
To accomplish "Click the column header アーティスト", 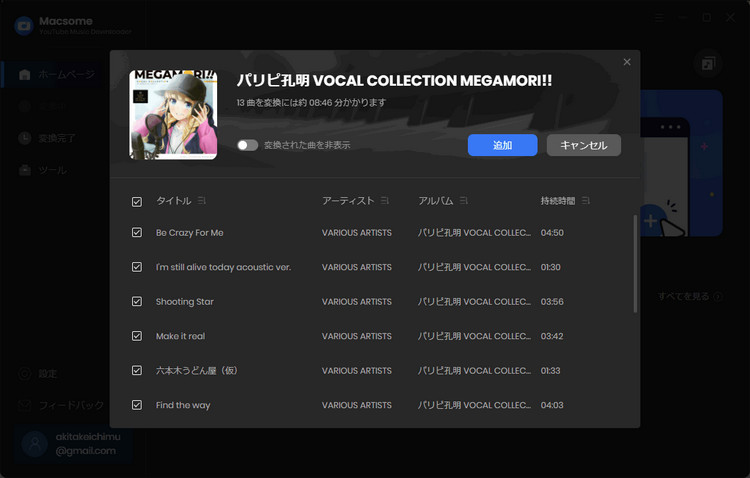I will point(348,200).
